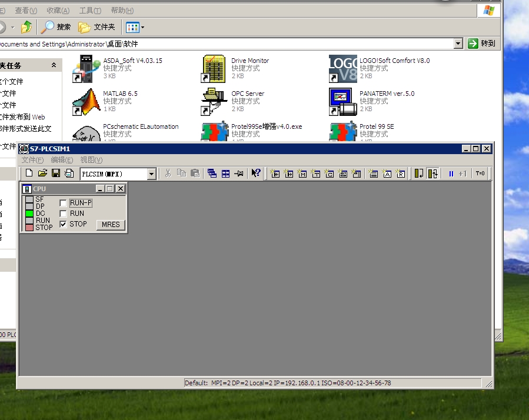Open the 文件(F) menu in S7-PLCSIM1
This screenshot has width=529, height=420.
(x=33, y=160)
